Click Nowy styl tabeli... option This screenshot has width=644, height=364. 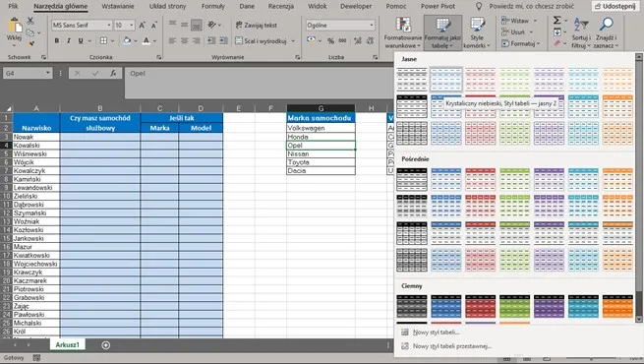[x=437, y=332]
